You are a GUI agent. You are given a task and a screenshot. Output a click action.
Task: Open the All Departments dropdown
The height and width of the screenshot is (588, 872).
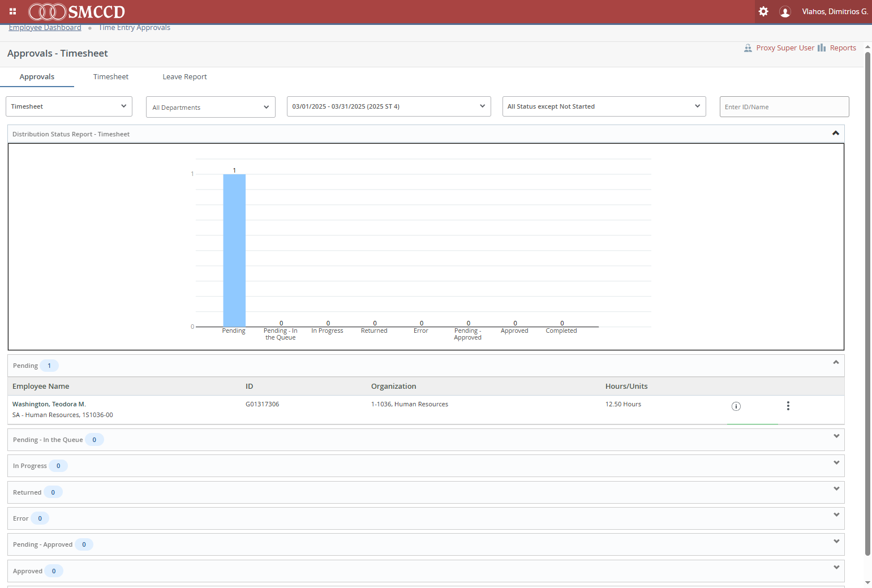point(211,107)
